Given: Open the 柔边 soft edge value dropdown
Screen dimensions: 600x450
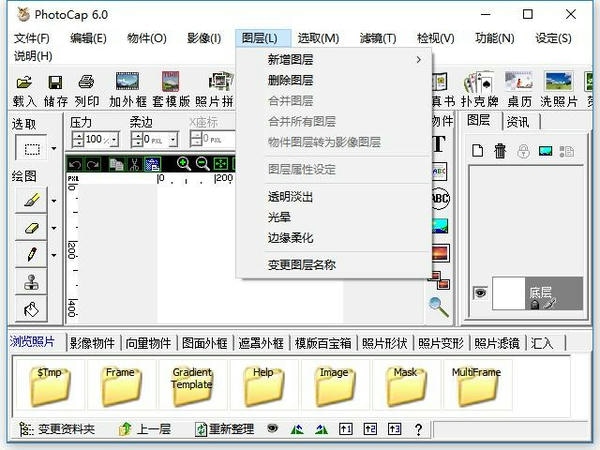Looking at the screenshot, I should point(173,140).
